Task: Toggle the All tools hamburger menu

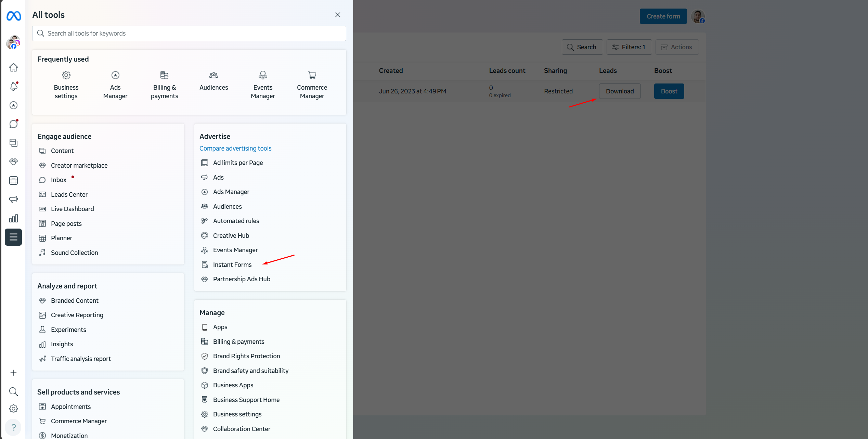Action: tap(13, 237)
